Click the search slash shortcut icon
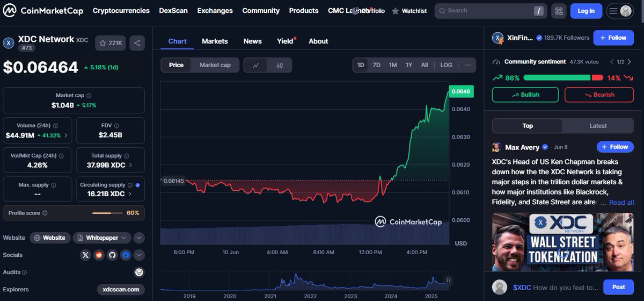 click(x=538, y=11)
